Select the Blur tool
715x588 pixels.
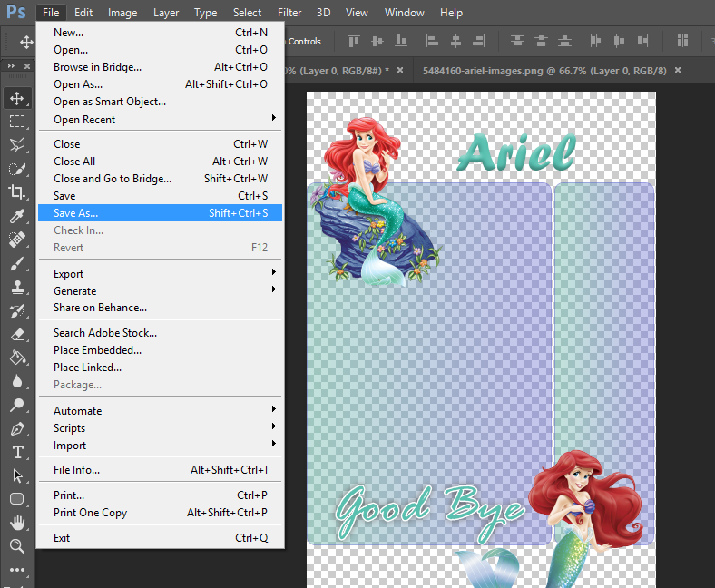(x=17, y=381)
